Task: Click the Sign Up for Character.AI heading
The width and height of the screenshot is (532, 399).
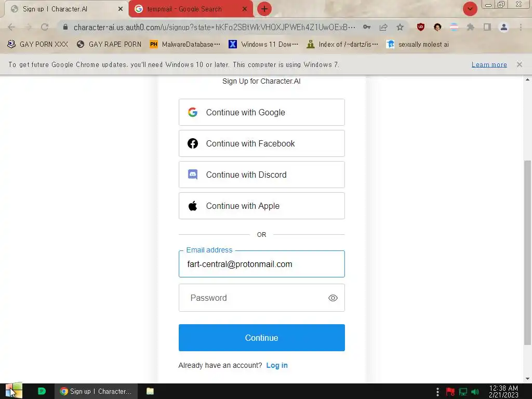Action: click(x=261, y=81)
